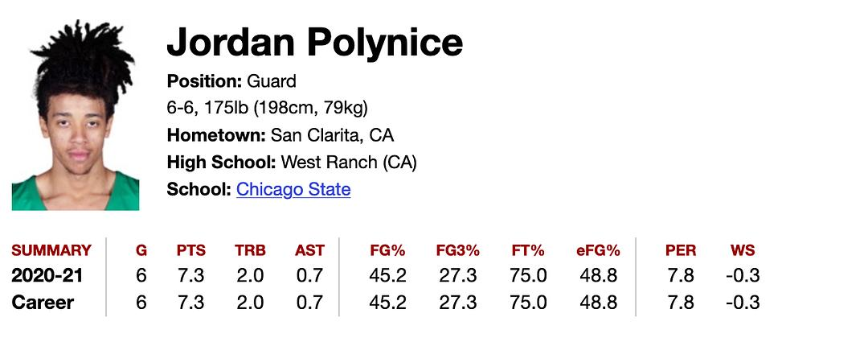Click Jordan Polynice's headshot photo

[76, 116]
